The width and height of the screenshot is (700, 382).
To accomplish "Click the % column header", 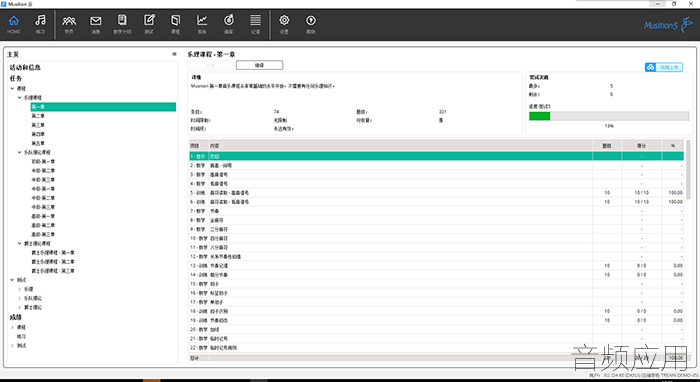I will (x=673, y=146).
